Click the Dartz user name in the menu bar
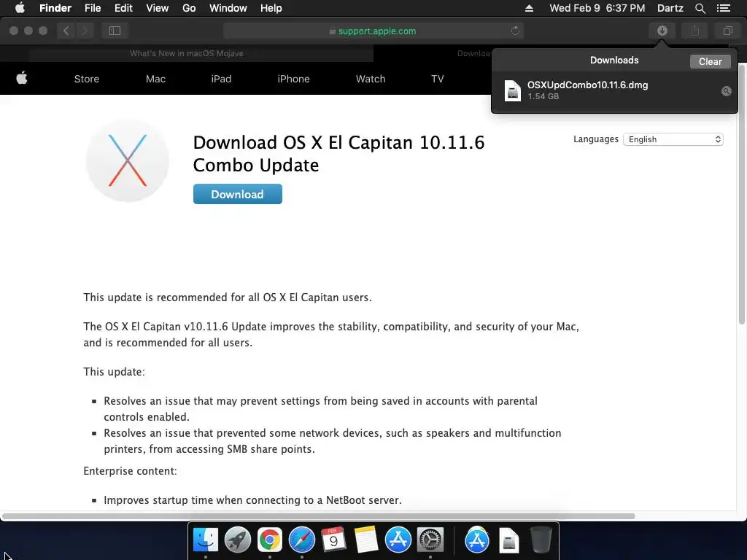This screenshot has width=747, height=560. tap(670, 8)
